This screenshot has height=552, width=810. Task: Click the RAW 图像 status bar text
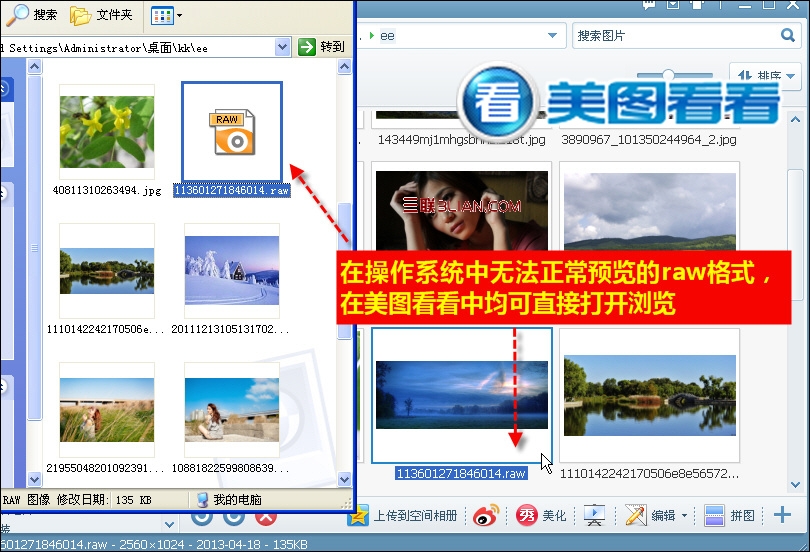point(27,500)
